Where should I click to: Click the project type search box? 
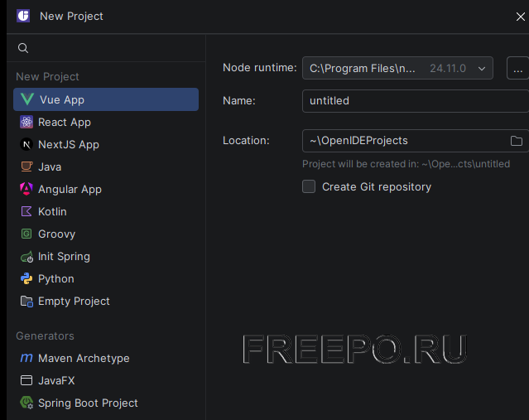point(106,48)
